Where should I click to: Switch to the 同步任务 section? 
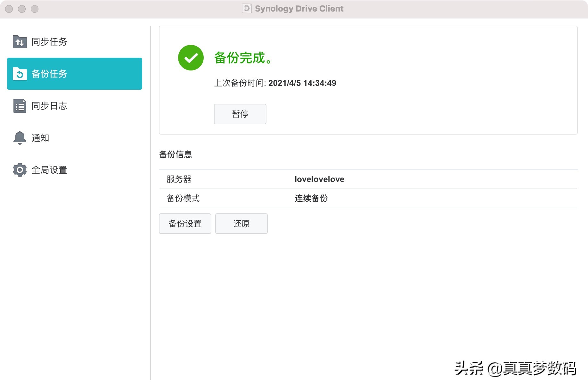pos(49,42)
